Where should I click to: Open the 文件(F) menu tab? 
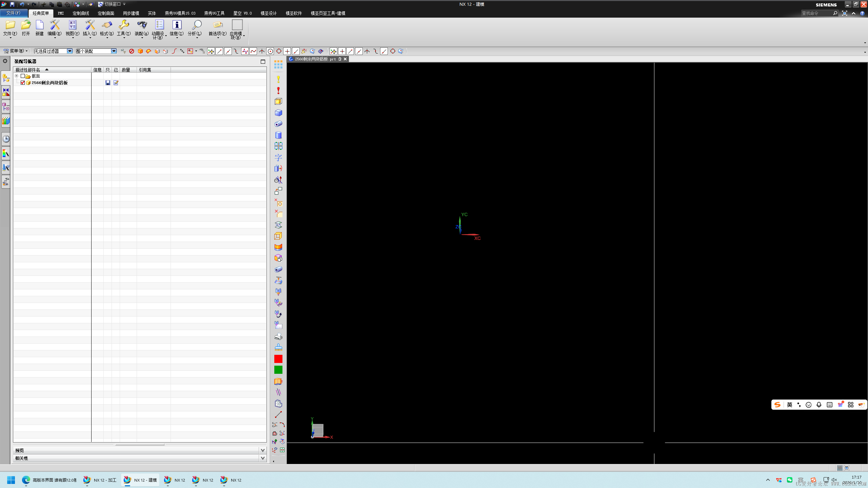(x=13, y=13)
